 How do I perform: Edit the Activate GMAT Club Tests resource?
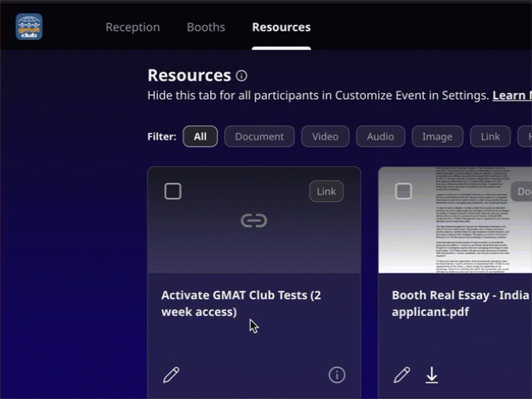click(x=171, y=375)
